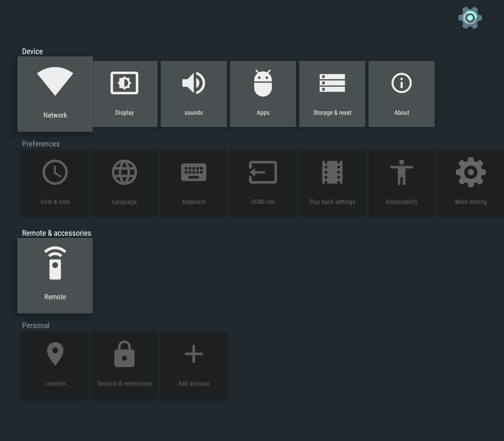Click the Network label
Image resolution: width=504 pixels, height=441 pixels.
pyautogui.click(x=55, y=115)
